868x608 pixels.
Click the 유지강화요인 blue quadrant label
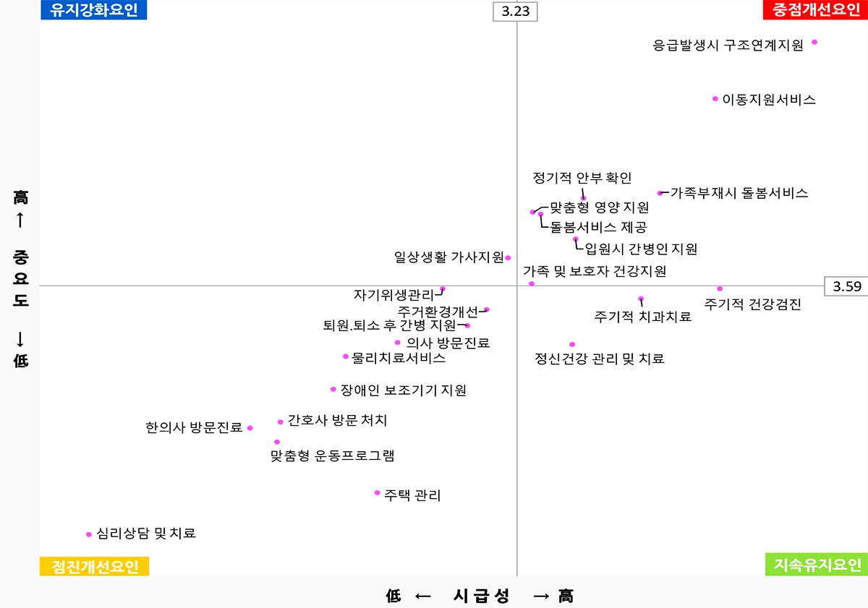point(94,10)
